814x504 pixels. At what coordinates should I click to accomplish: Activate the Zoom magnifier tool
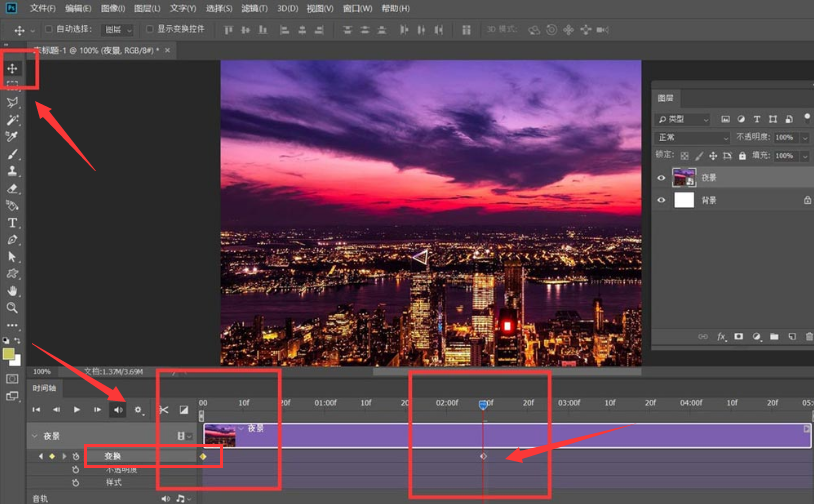point(13,308)
